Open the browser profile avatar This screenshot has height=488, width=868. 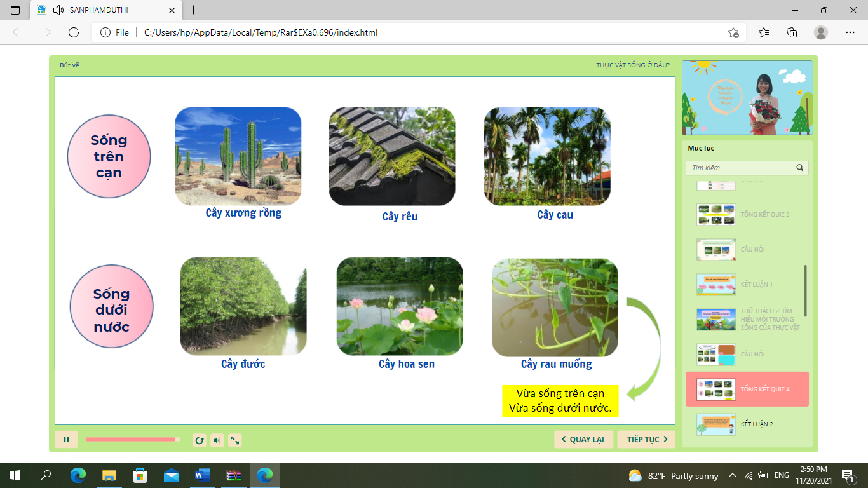821,32
